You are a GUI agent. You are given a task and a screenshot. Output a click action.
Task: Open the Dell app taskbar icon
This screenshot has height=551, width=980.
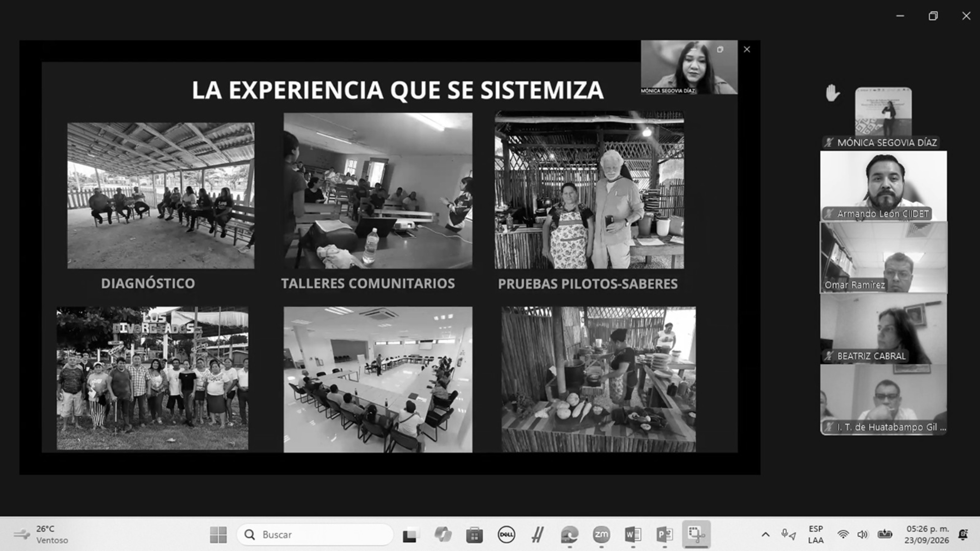point(506,535)
